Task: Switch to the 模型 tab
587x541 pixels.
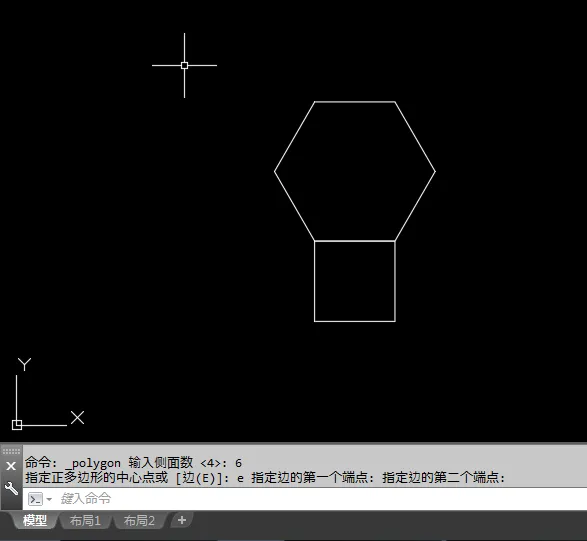Action: pos(35,520)
